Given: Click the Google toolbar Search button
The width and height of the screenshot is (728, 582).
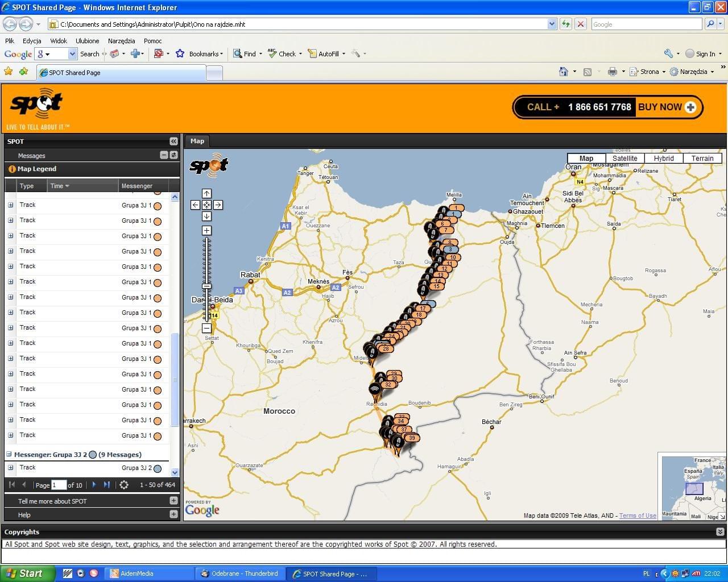Looking at the screenshot, I should [89, 53].
